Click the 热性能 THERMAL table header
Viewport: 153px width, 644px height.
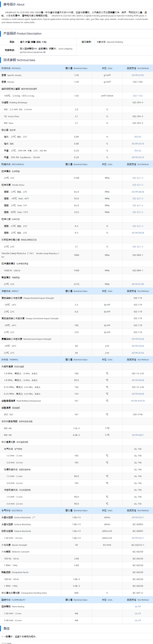[10, 360]
